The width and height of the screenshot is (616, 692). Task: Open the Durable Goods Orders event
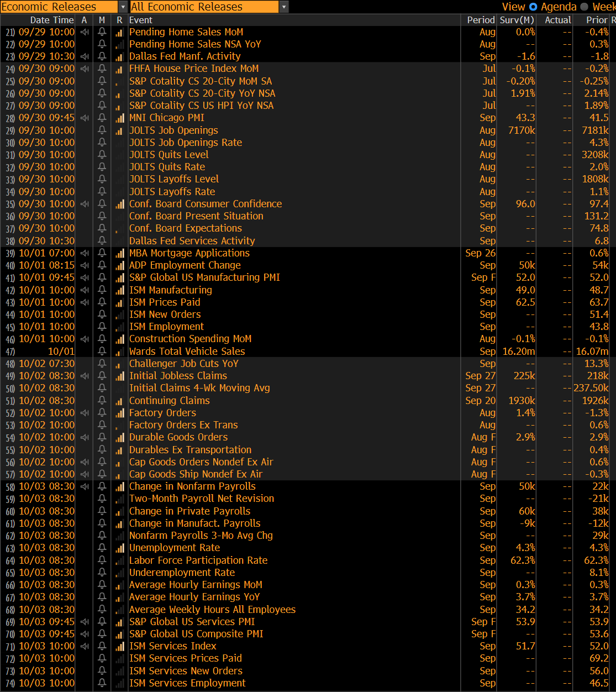click(178, 437)
